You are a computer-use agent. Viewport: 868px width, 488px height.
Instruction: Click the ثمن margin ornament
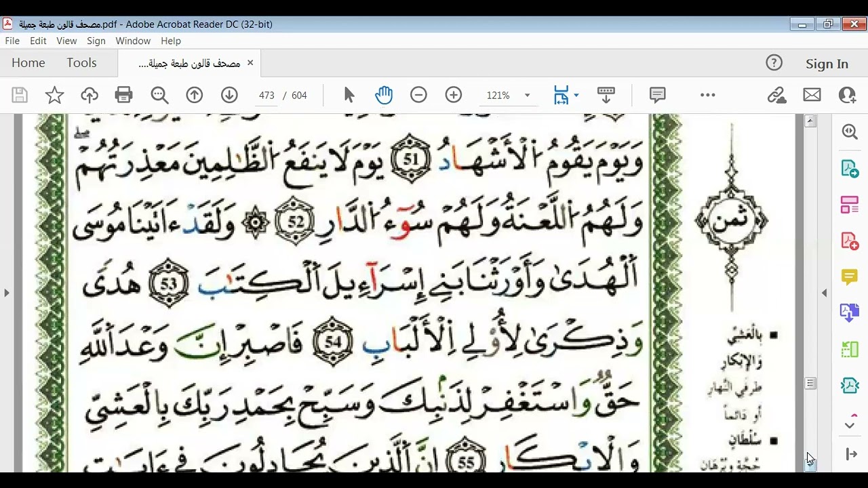[732, 220]
